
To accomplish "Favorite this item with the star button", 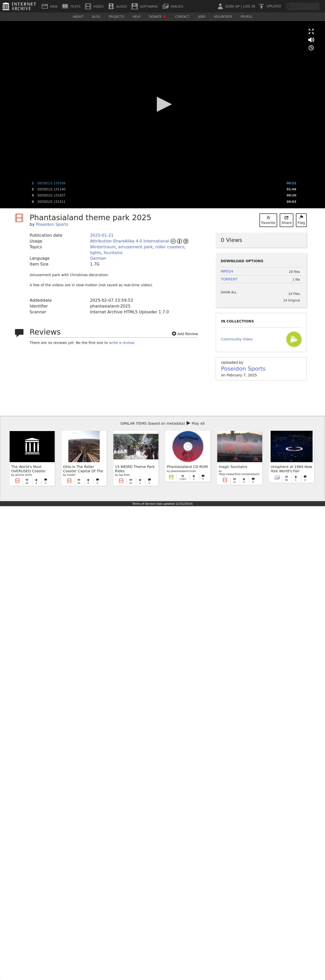I will [268, 220].
